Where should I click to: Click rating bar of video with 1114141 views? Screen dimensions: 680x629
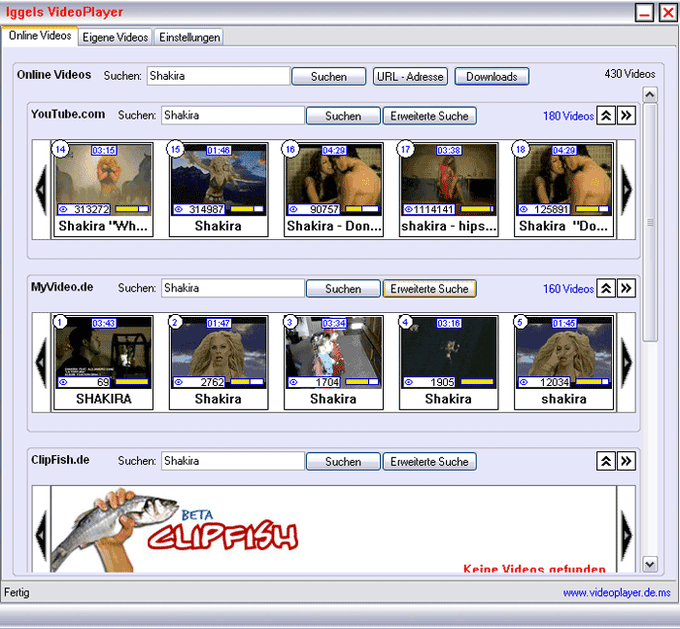coord(477,210)
